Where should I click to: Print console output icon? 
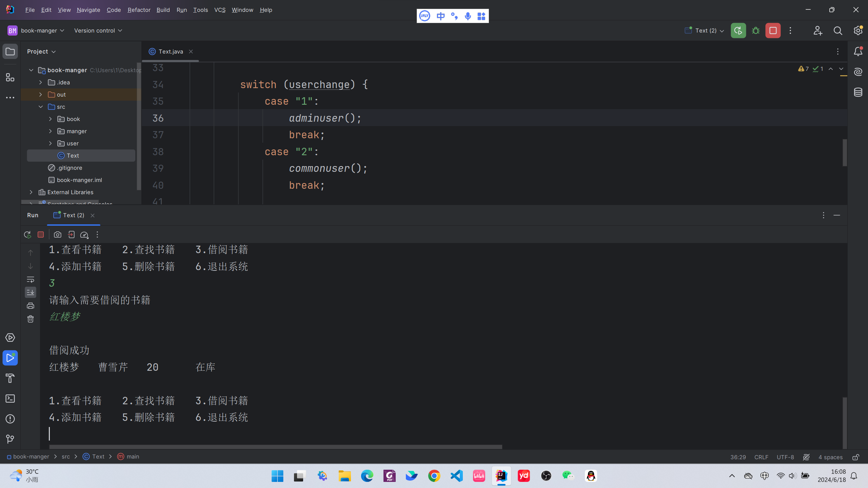(x=31, y=306)
